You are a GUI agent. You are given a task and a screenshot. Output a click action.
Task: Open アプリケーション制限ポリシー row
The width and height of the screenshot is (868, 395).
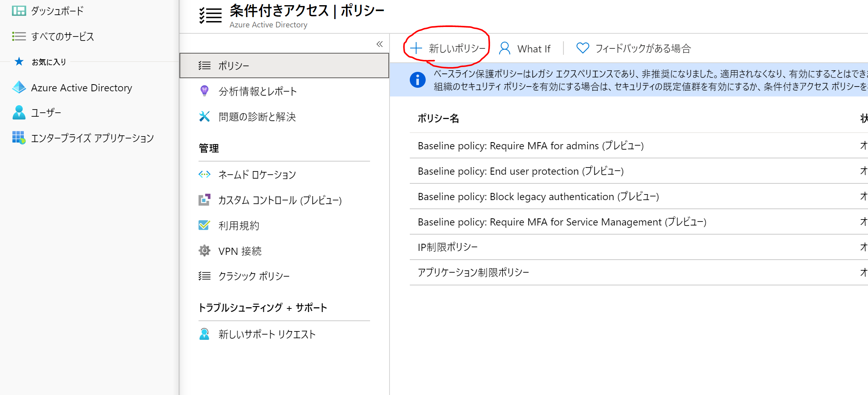tap(639, 273)
